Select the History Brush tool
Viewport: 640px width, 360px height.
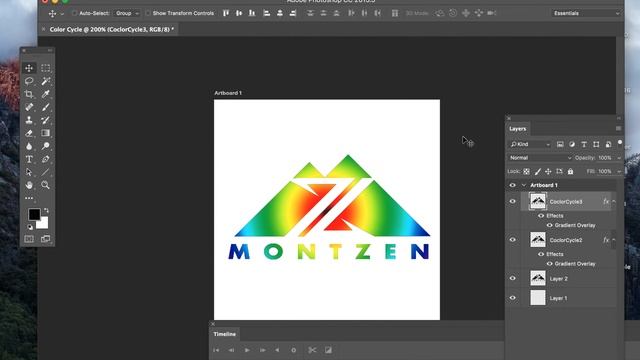[45, 120]
